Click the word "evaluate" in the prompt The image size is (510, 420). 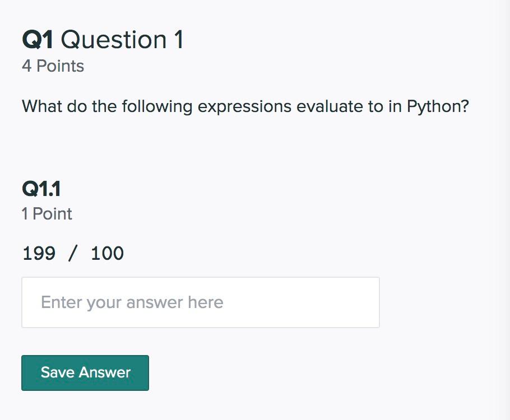[330, 106]
